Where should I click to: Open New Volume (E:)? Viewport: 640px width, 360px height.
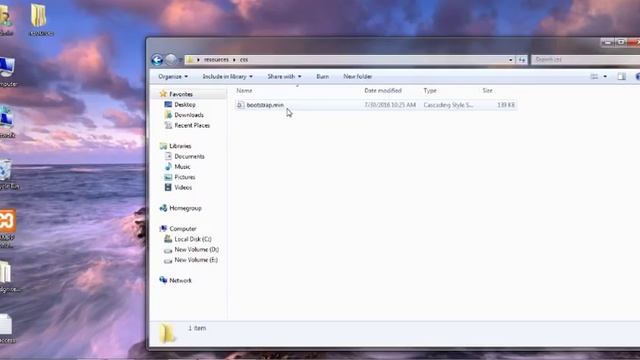click(196, 260)
